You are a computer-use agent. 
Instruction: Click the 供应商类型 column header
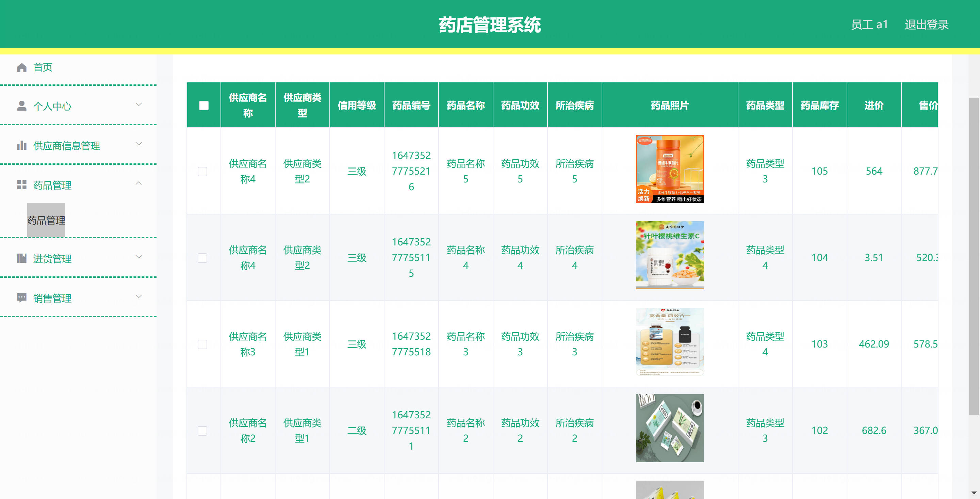click(303, 106)
